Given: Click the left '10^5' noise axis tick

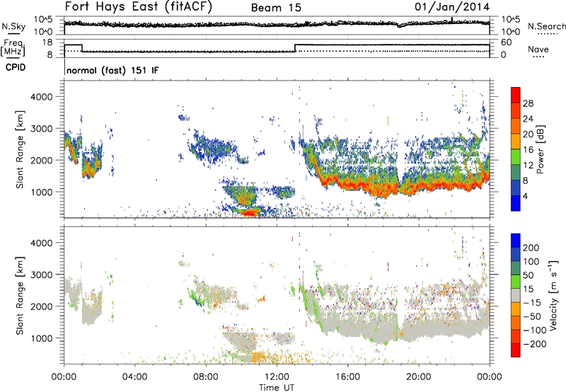Looking at the screenshot, I should click(x=43, y=20).
